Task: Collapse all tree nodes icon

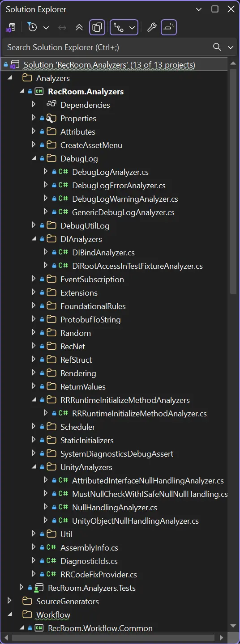Action: pos(79,28)
